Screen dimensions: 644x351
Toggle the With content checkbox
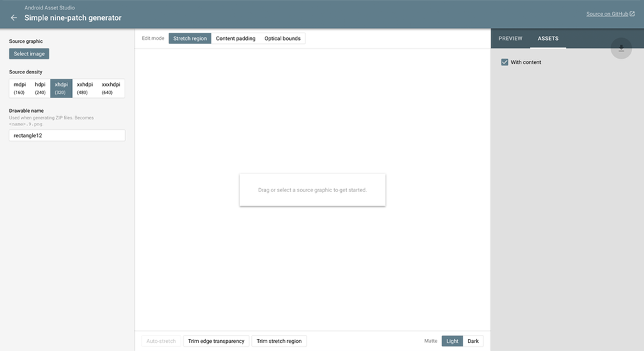tap(505, 62)
